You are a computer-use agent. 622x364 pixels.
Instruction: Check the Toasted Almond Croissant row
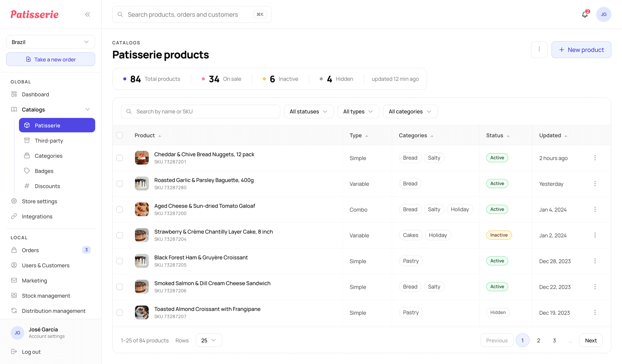120,313
